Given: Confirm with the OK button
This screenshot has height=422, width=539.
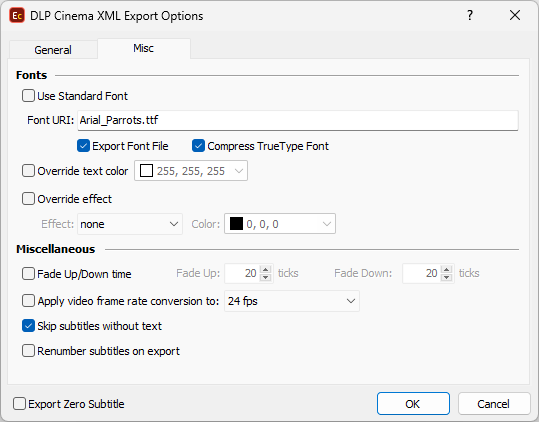Looking at the screenshot, I should [413, 404].
